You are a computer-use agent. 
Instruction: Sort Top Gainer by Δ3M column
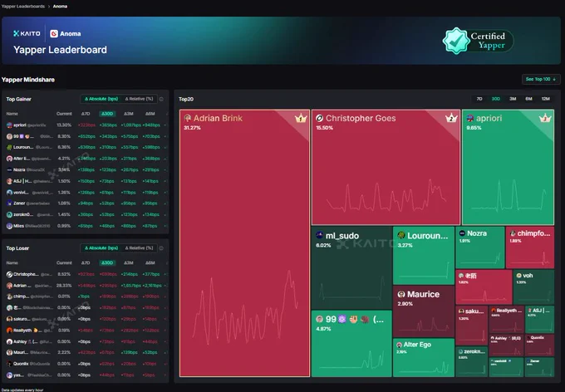(x=129, y=114)
